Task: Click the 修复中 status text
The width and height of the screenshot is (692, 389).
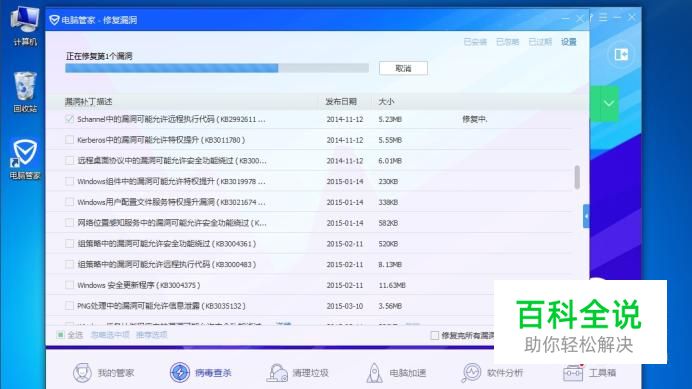Action: coord(475,119)
